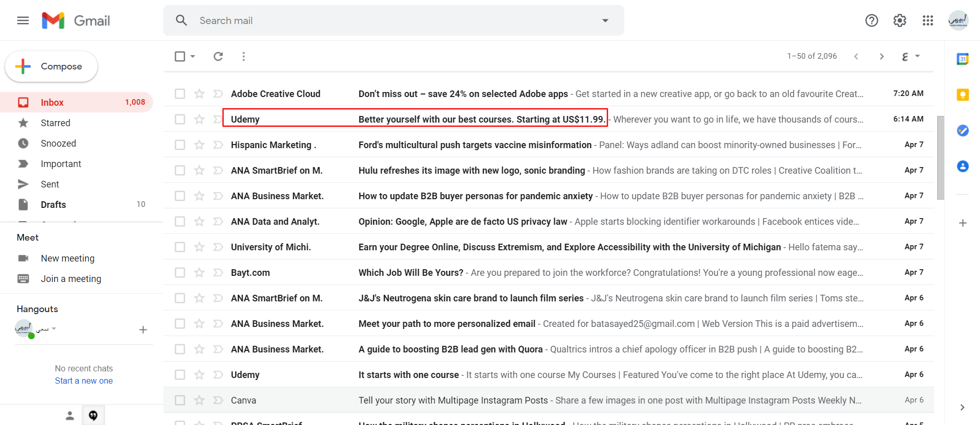Star the Adobe Creative Cloud email

[x=199, y=94]
